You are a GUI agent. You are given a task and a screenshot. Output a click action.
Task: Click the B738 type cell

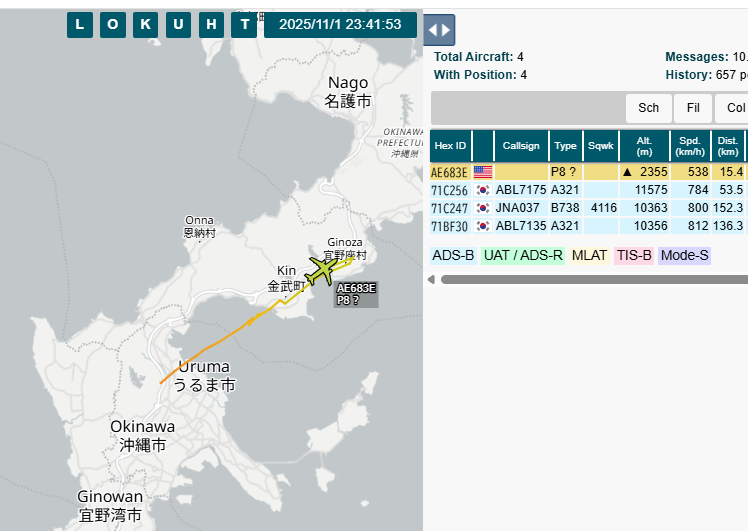pyautogui.click(x=565, y=208)
